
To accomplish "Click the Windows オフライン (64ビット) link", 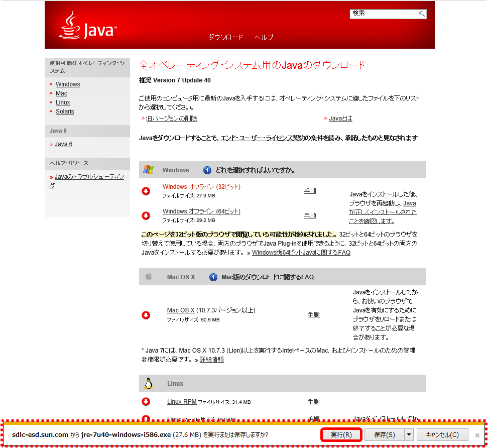I will [x=201, y=211].
